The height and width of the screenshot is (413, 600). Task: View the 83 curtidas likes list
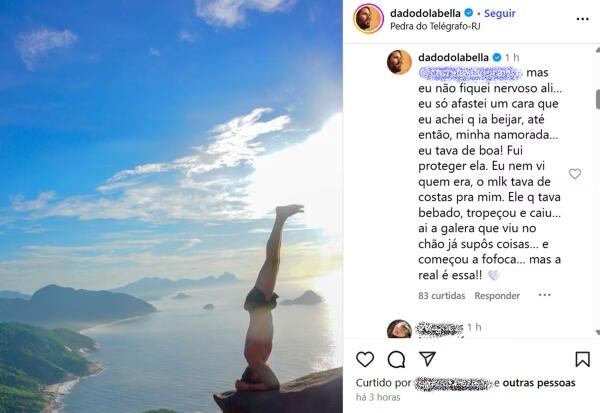pyautogui.click(x=442, y=295)
